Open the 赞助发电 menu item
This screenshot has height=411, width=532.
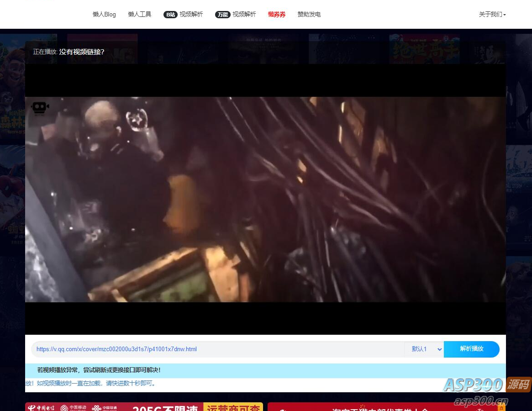point(309,14)
